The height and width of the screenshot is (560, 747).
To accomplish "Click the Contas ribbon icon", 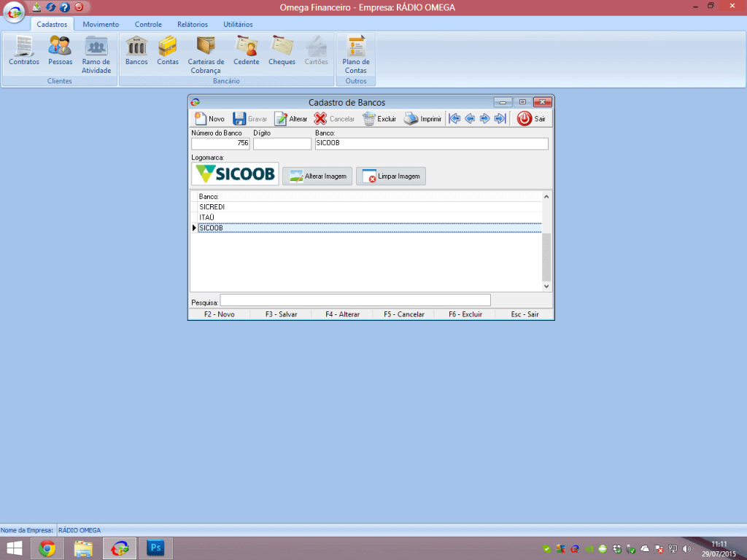I will click(x=168, y=51).
